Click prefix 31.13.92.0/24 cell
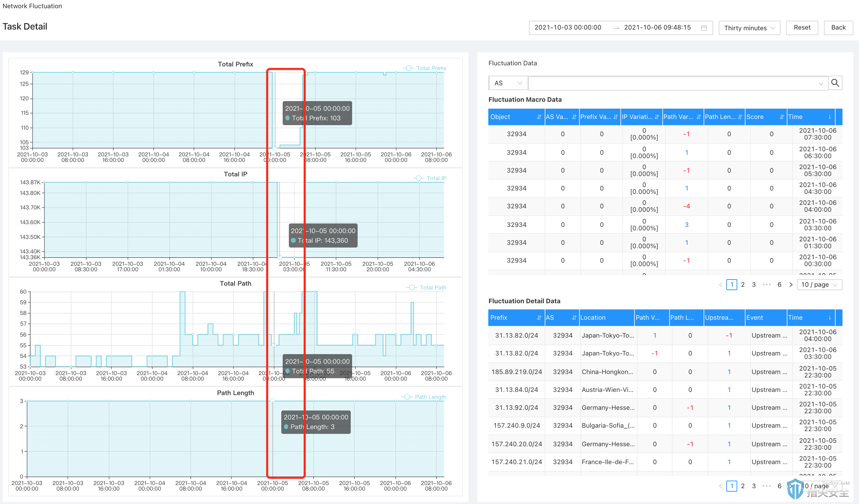This screenshot has height=504, width=859. 517,408
